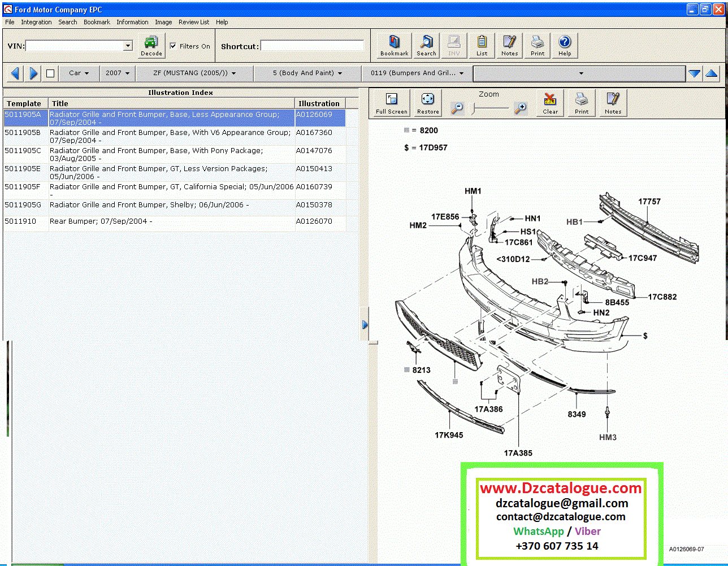Open the Information menu

(132, 22)
